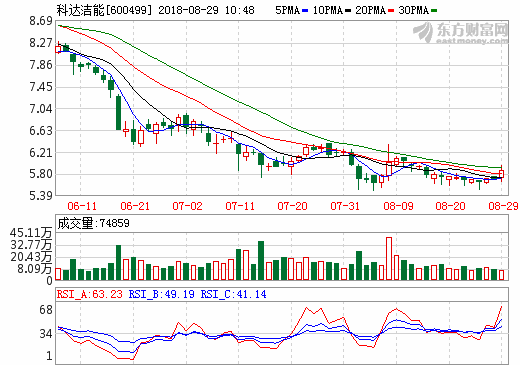The height and width of the screenshot is (365, 520).
Task: Click the 07-11 date label
Action: [x=240, y=206]
